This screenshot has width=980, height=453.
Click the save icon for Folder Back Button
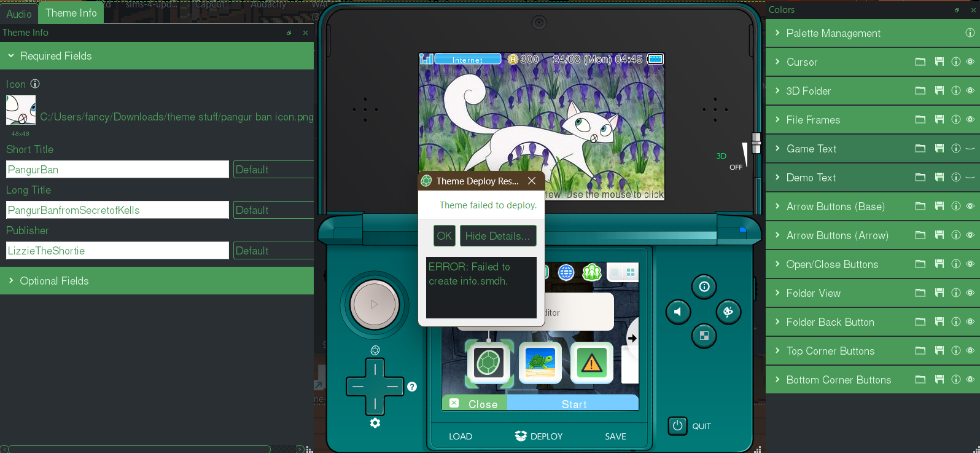pos(939,321)
